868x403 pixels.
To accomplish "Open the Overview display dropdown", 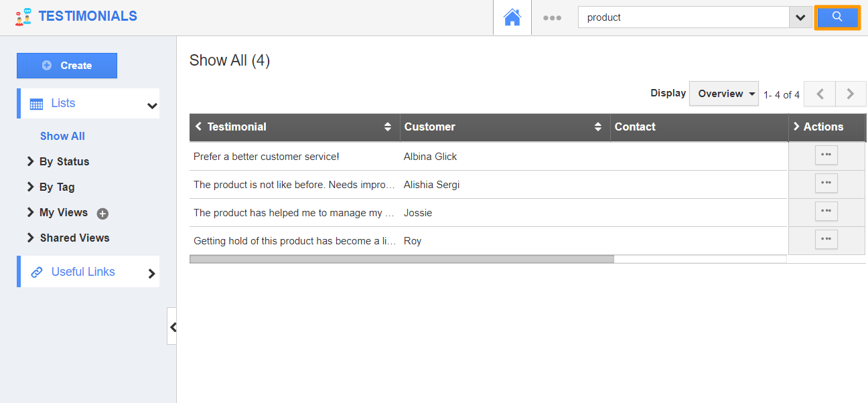I will point(724,94).
